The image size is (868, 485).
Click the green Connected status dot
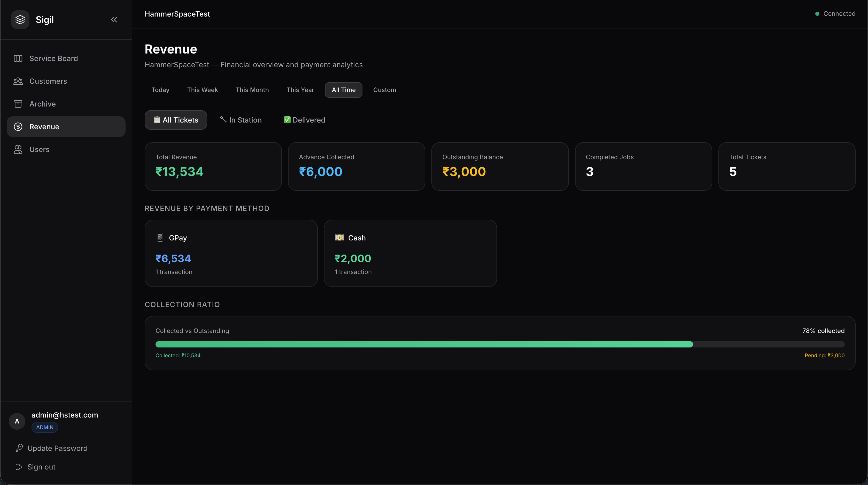[x=817, y=14]
